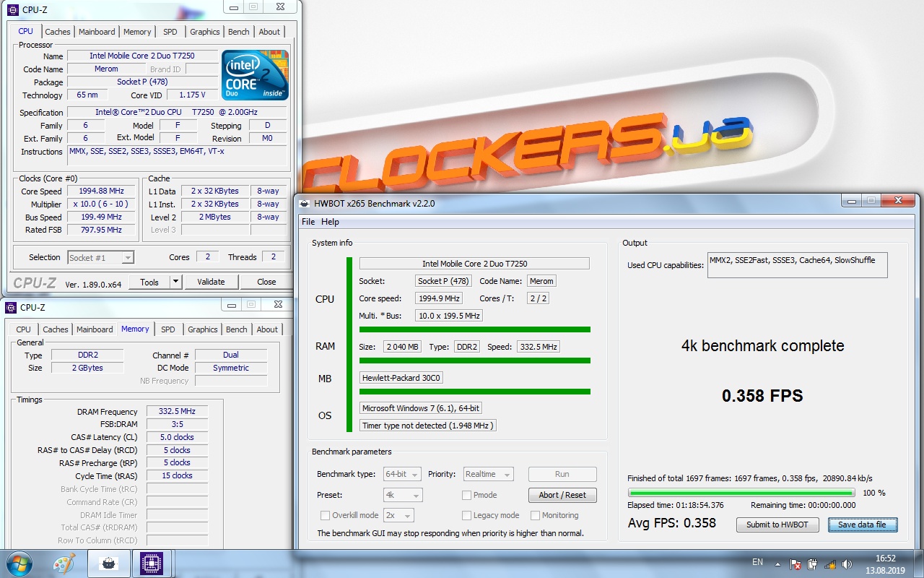Open power status tray icon
The height and width of the screenshot is (578, 924).
pos(813,564)
